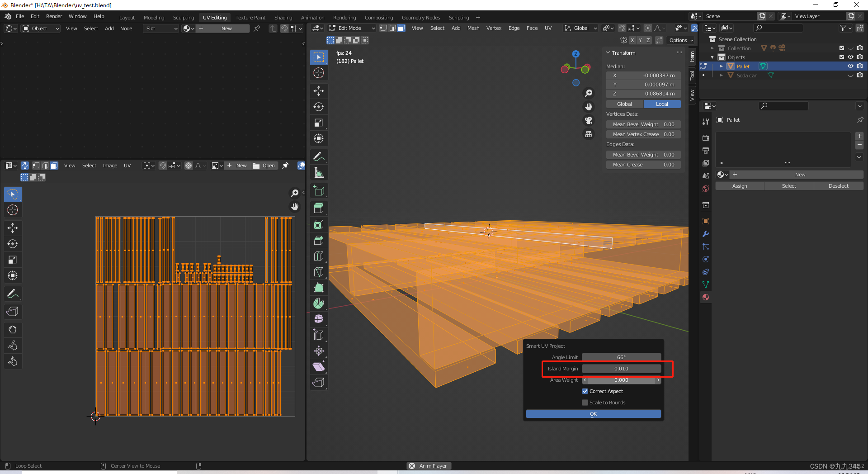Collapse the Transform panel
Screen dimensions: 868x474
pyautogui.click(x=608, y=53)
